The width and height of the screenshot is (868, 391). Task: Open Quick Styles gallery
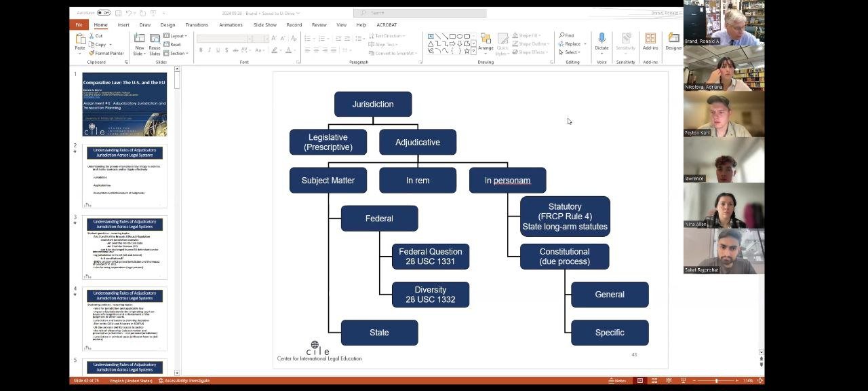coord(502,44)
